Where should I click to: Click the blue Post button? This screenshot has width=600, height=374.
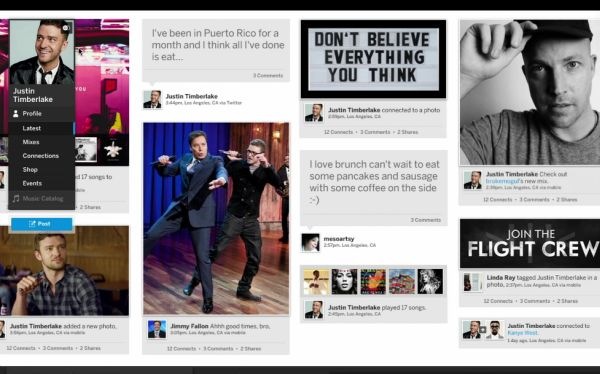pyautogui.click(x=42, y=224)
